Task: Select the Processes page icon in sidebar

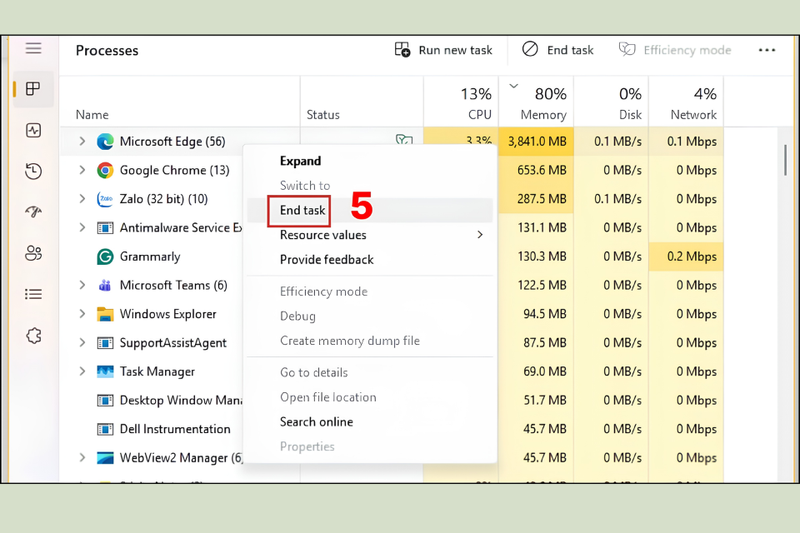Action: coord(33,89)
